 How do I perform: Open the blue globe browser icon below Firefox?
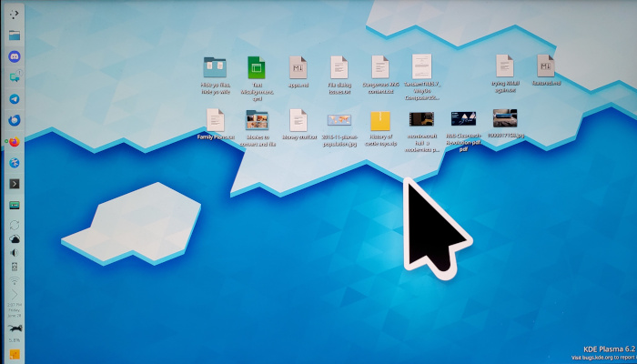click(x=15, y=163)
